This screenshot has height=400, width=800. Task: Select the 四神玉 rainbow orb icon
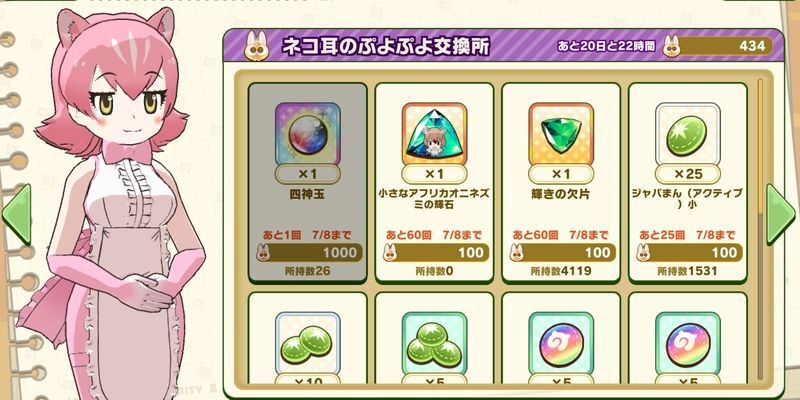tap(308, 134)
